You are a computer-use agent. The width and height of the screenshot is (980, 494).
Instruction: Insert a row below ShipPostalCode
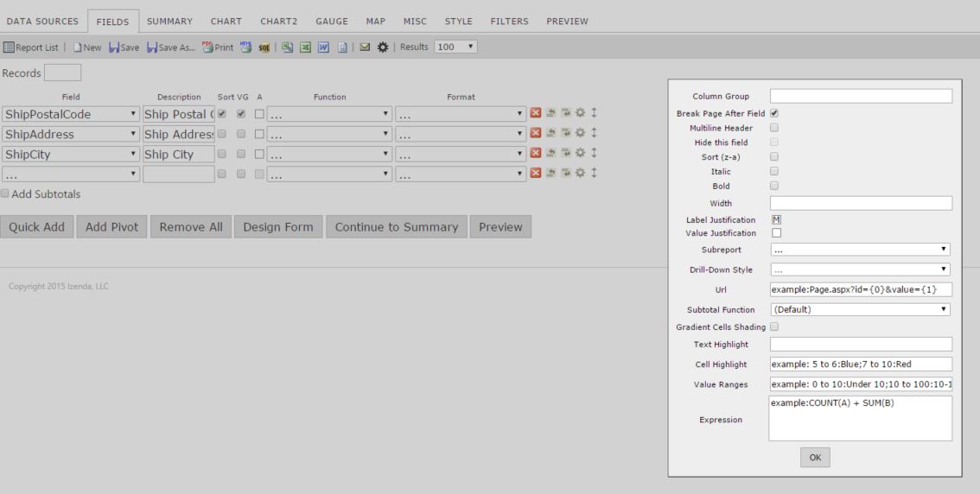(566, 113)
